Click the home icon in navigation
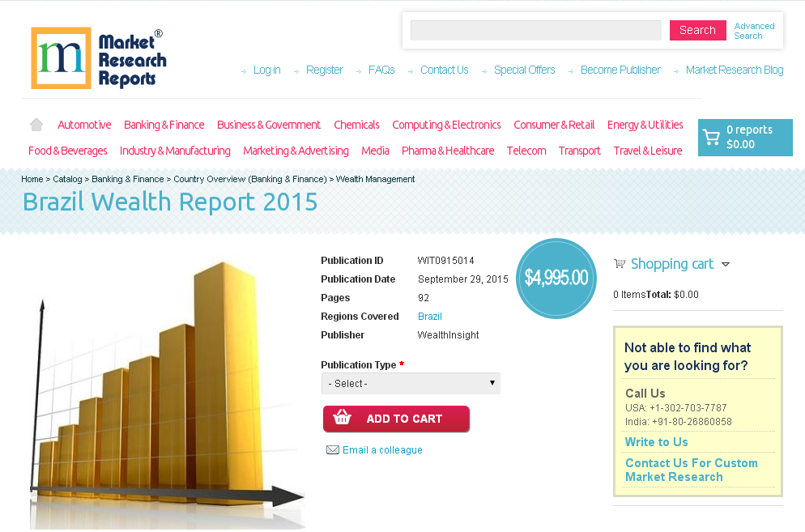Screen dimensions: 805x532 pos(36,125)
